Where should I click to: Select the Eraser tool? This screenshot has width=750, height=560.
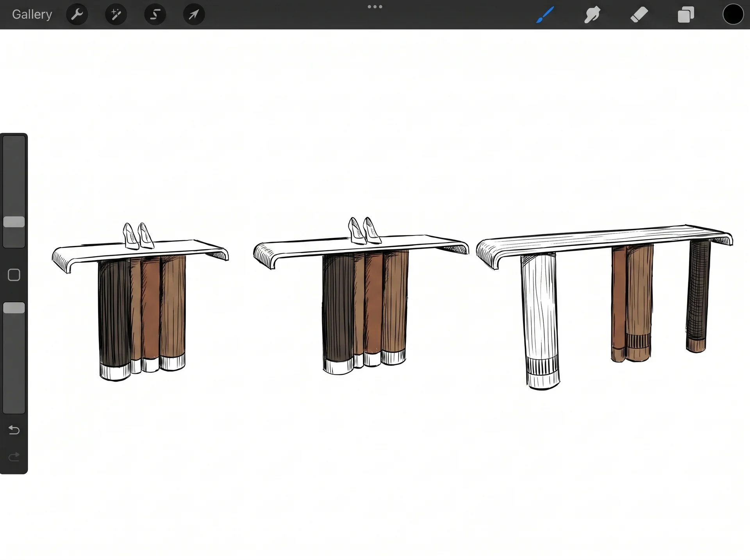639,15
